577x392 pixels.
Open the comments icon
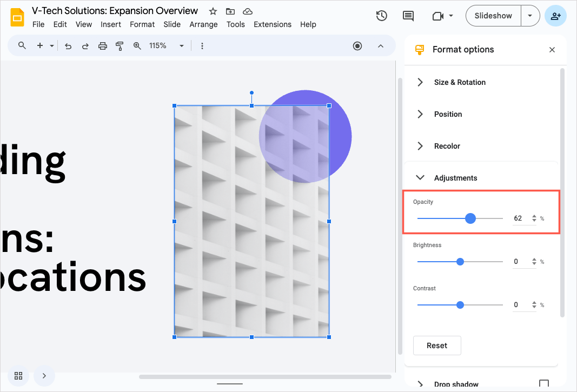tap(408, 16)
